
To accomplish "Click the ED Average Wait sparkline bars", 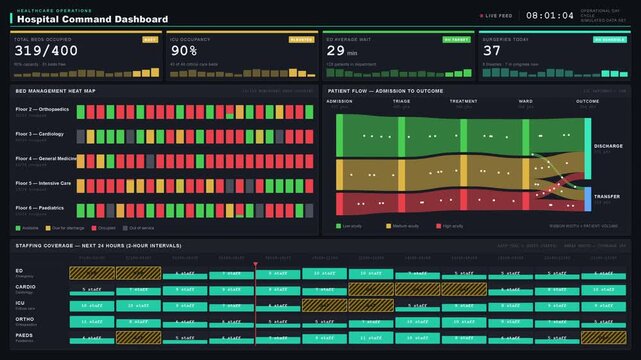I will point(399,73).
